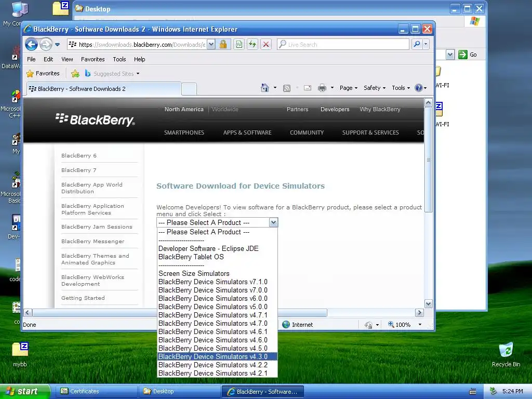Click the Print icon in command bar
The height and width of the screenshot is (399, 532).
pyautogui.click(x=322, y=88)
